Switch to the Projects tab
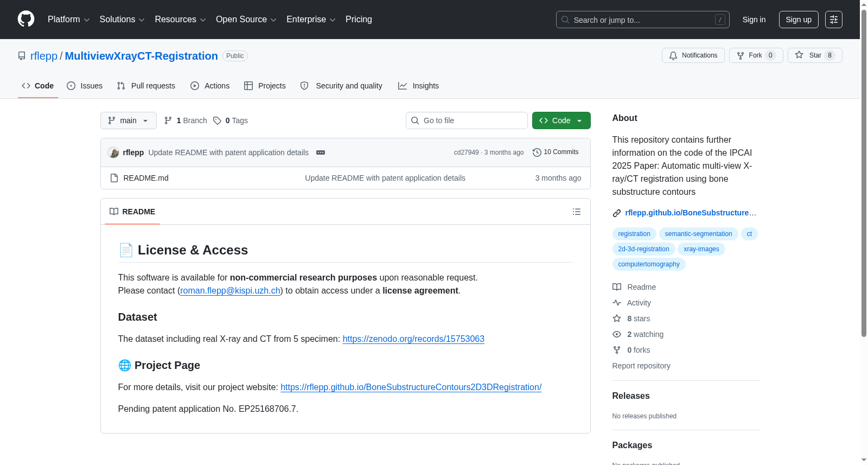The height and width of the screenshot is (465, 868). tap(265, 86)
